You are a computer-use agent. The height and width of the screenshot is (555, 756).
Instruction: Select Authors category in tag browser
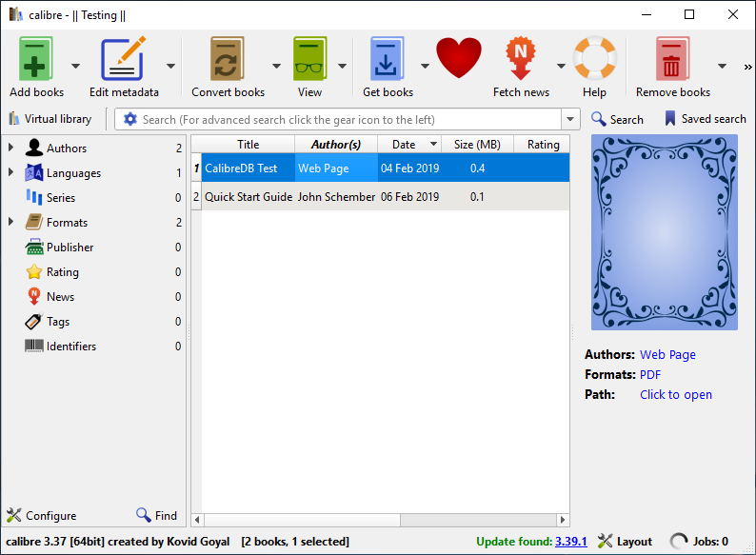tap(67, 149)
